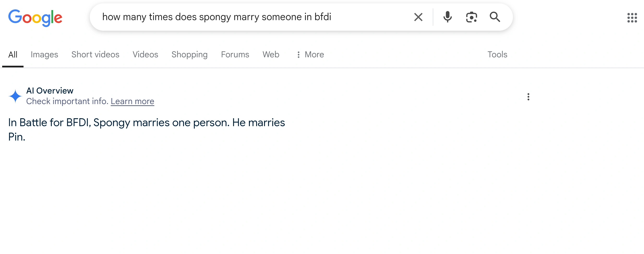Expand the More search filters menu
Image resolution: width=644 pixels, height=254 pixels.
[x=310, y=54]
